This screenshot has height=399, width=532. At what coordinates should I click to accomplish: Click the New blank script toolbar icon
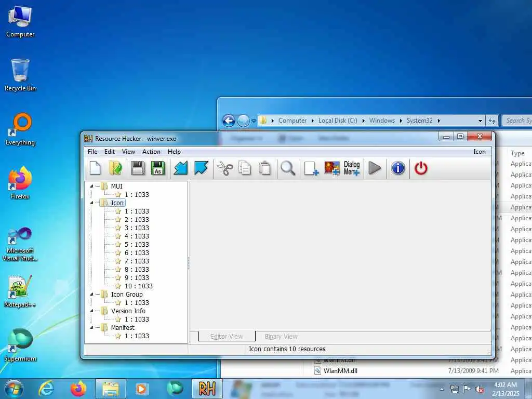(x=95, y=168)
